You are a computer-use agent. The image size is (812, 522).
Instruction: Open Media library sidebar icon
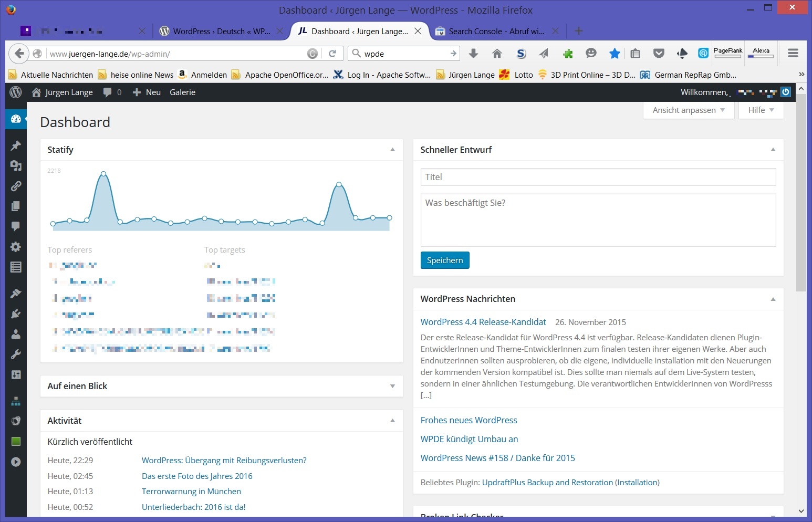16,166
